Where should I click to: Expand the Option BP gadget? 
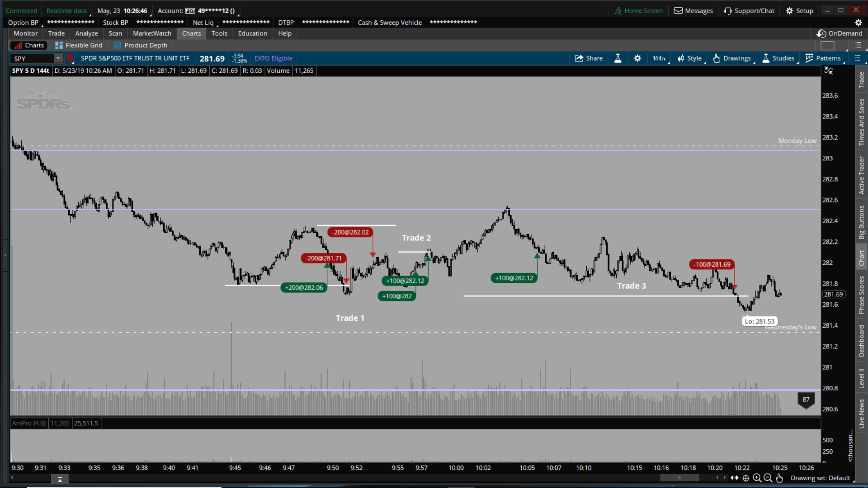coord(24,23)
